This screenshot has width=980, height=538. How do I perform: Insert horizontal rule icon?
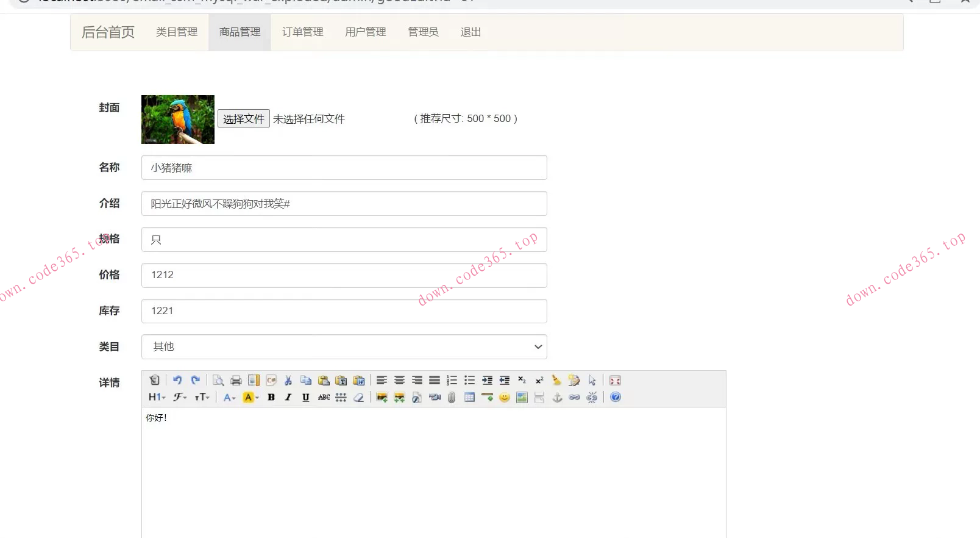pyautogui.click(x=487, y=397)
